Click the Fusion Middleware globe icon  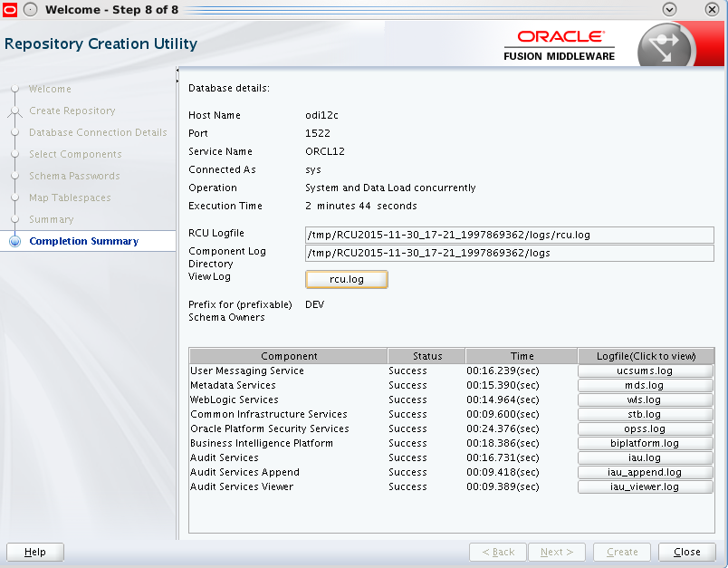[666, 46]
